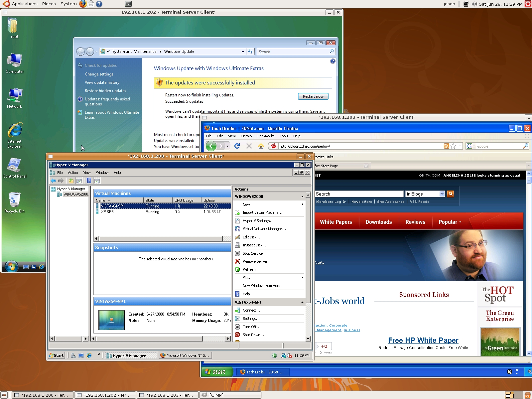The height and width of the screenshot is (399, 532).
Task: Select the XP SP3 virtual machine row
Action: click(x=162, y=212)
